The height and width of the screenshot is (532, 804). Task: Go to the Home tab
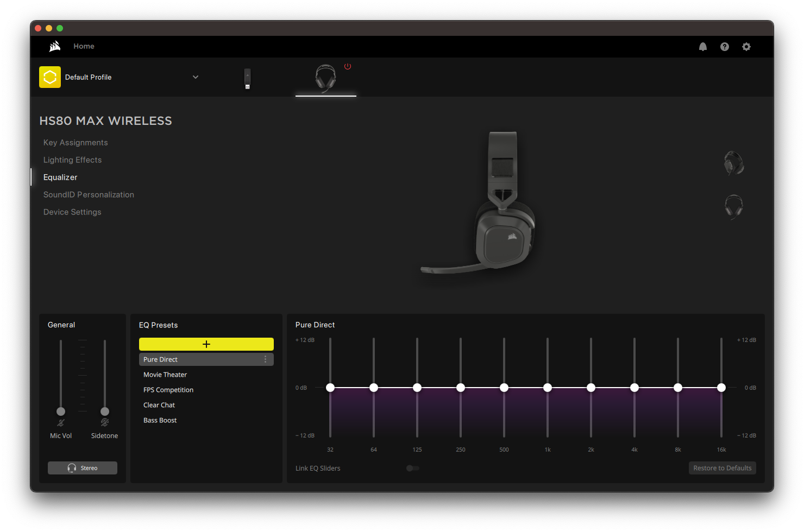(x=84, y=47)
